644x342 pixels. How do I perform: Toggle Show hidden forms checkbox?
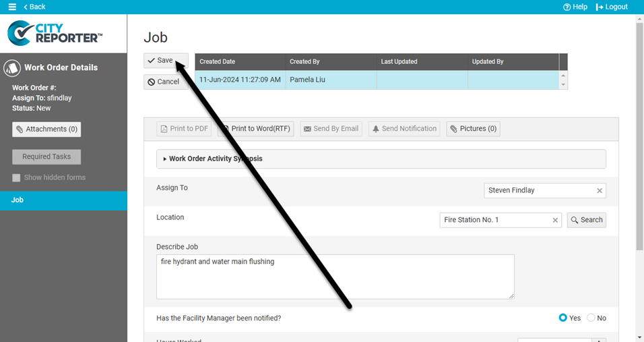point(17,178)
